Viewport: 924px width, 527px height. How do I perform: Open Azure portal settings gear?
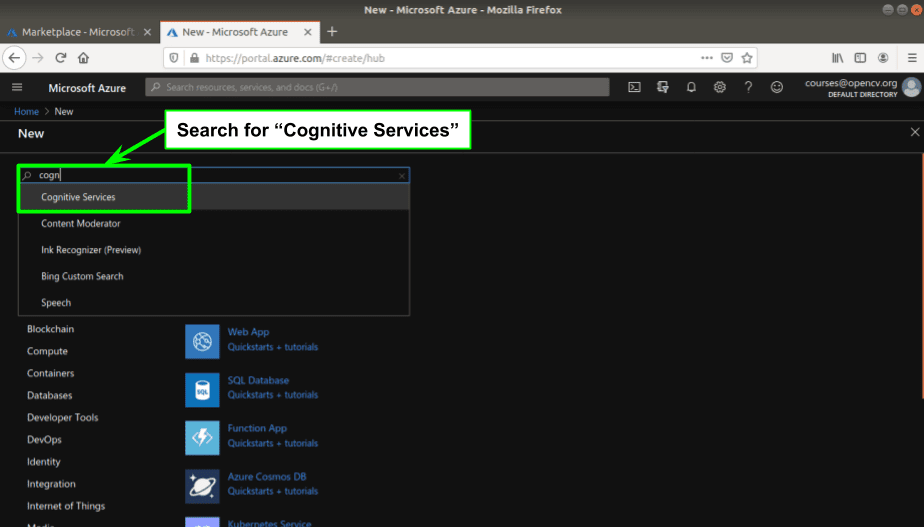[720, 87]
